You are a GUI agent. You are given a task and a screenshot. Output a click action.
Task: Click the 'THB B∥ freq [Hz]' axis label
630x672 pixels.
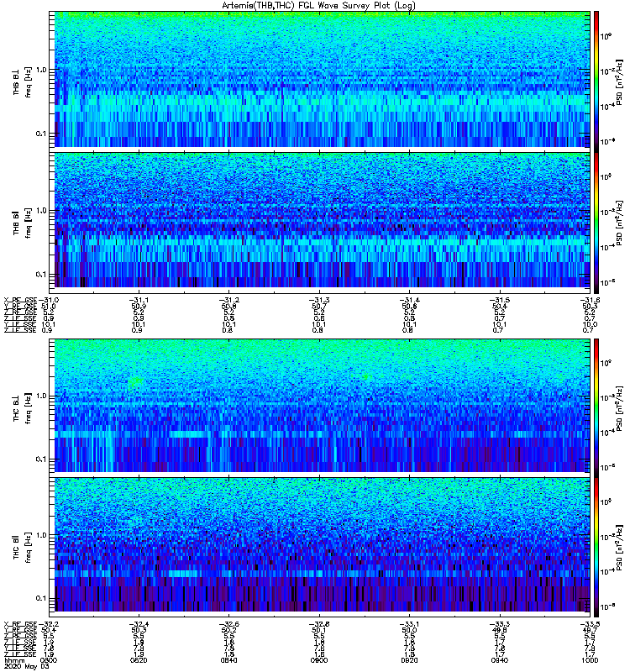coord(22,223)
